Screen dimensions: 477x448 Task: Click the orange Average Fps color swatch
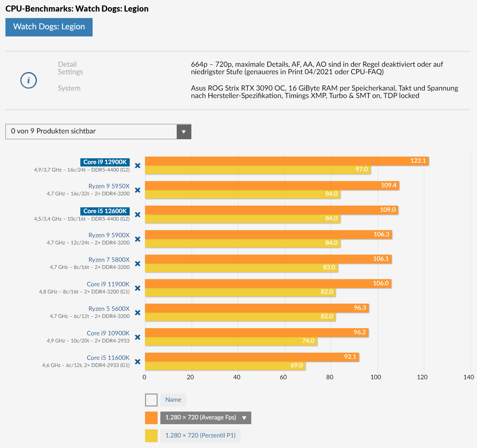click(151, 418)
